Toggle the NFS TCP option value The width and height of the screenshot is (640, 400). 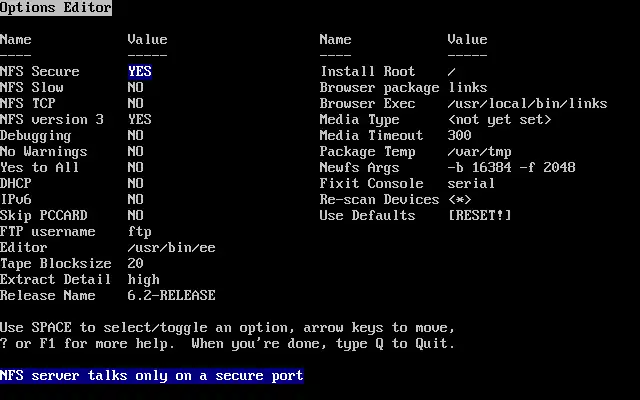[136, 104]
